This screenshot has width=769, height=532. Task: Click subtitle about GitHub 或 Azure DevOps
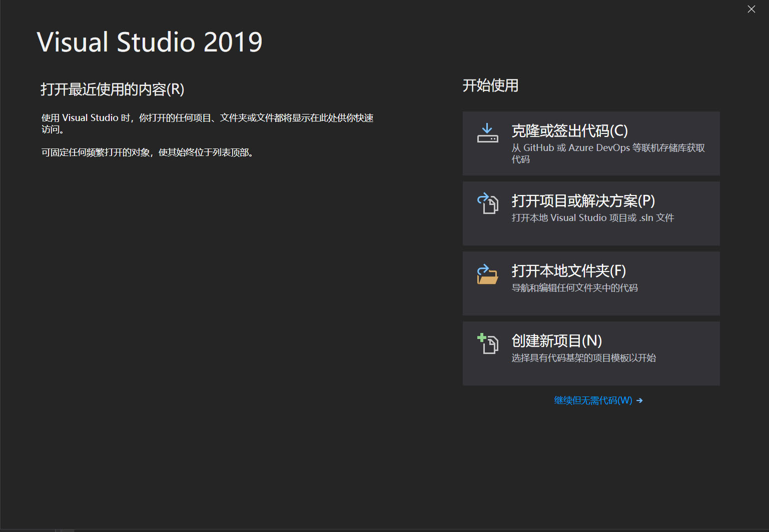[x=608, y=153]
